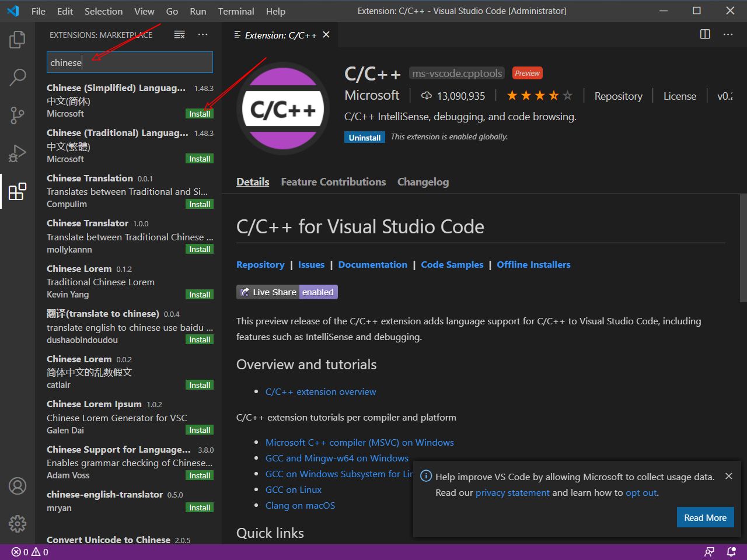
Task: Click the details page vertical scrollbar
Action: [743, 249]
